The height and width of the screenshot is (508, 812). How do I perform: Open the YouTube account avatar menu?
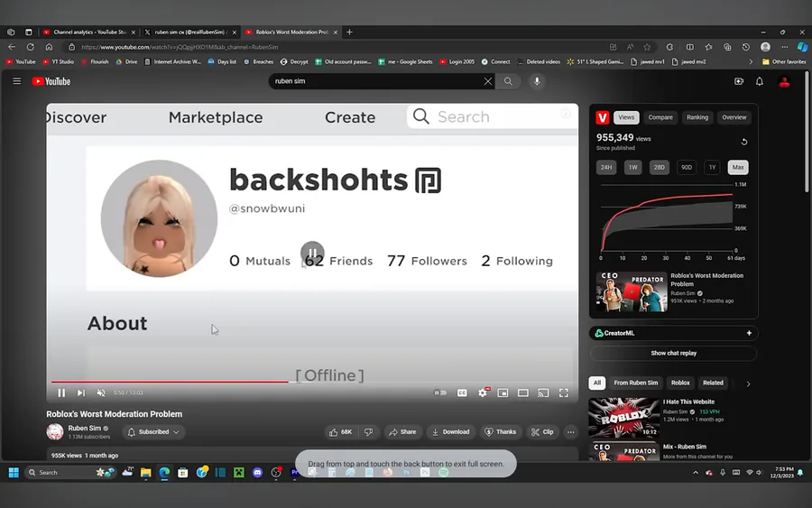pos(785,82)
